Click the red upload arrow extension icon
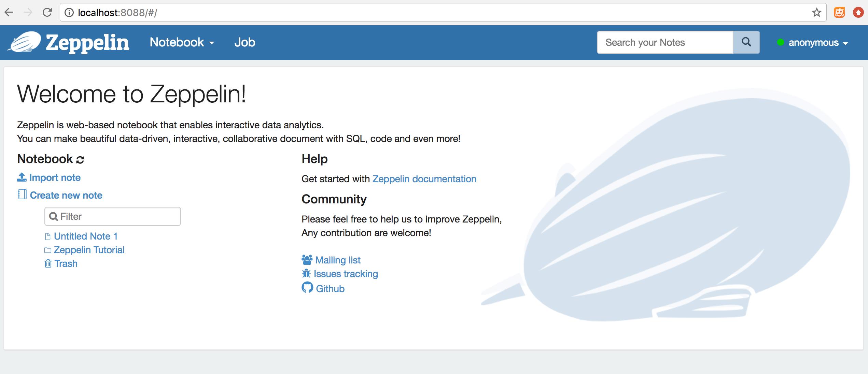 pos(858,13)
